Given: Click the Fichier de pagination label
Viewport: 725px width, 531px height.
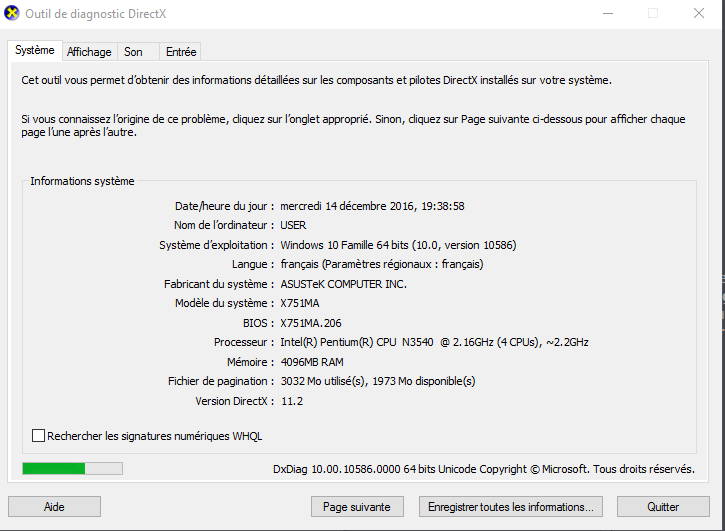Looking at the screenshot, I should click(221, 381).
